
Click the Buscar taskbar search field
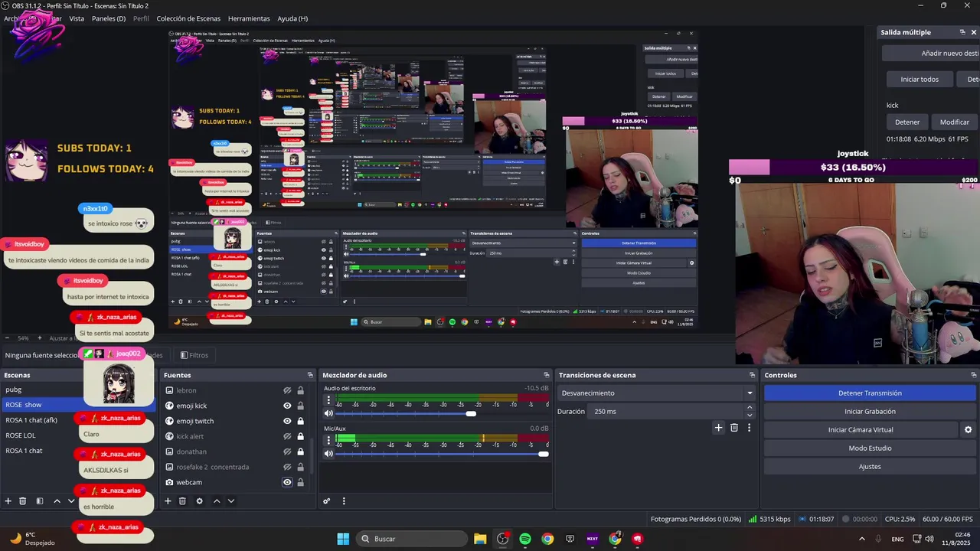(x=412, y=539)
